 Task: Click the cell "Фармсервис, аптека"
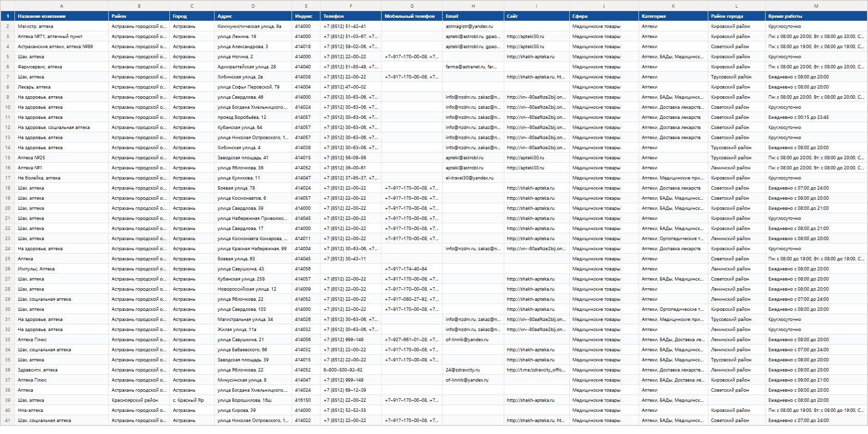click(62, 67)
